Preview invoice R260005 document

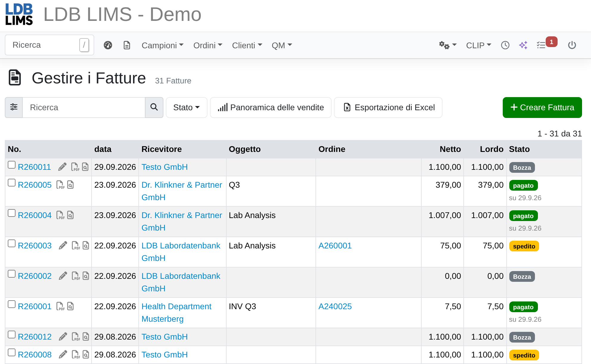(70, 185)
